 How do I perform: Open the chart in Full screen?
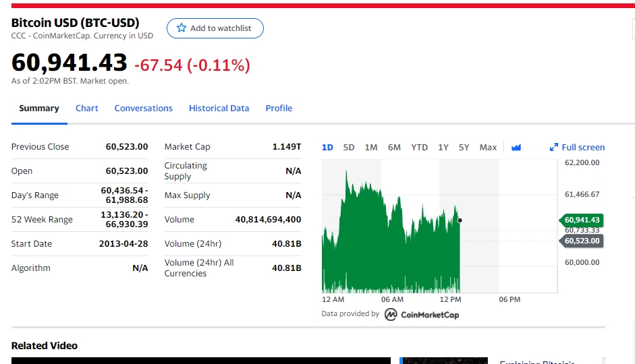[577, 147]
